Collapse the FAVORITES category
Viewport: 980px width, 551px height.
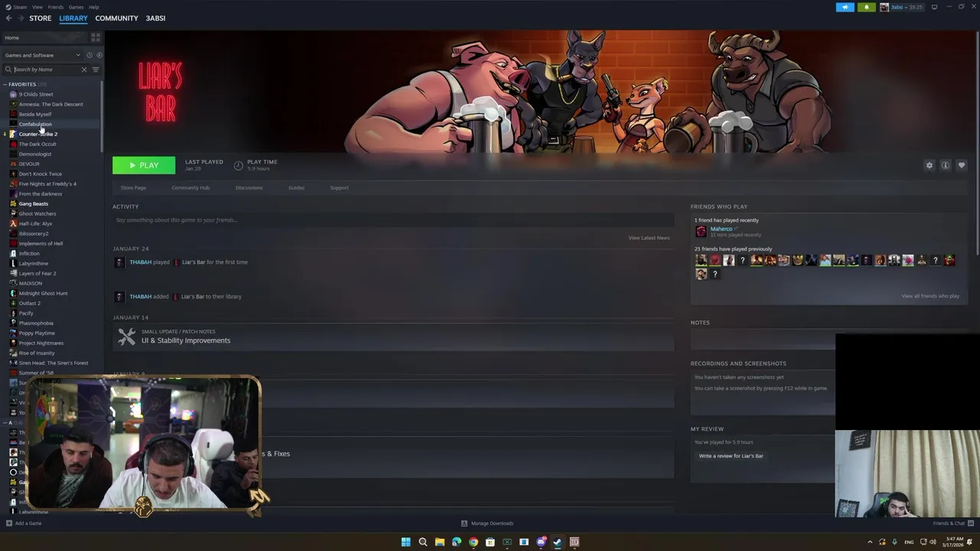coord(6,84)
